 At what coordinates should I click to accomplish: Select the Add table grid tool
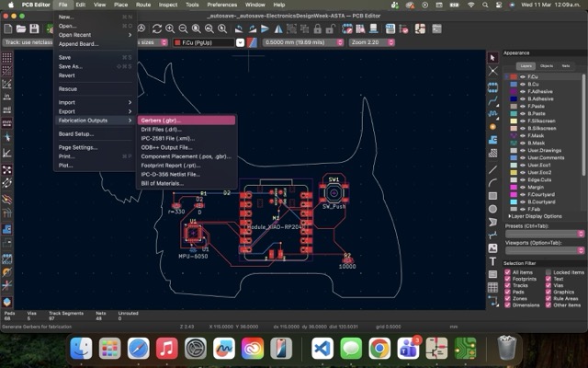[x=492, y=288]
